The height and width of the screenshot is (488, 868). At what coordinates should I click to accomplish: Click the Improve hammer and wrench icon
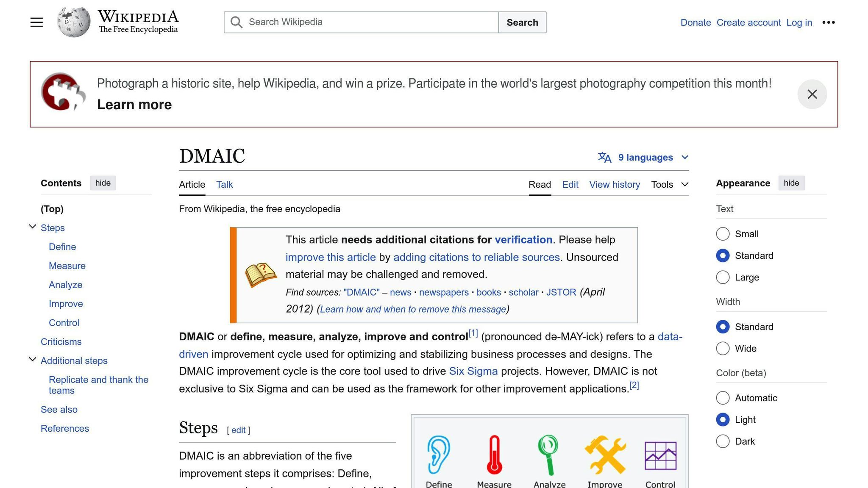[605, 455]
